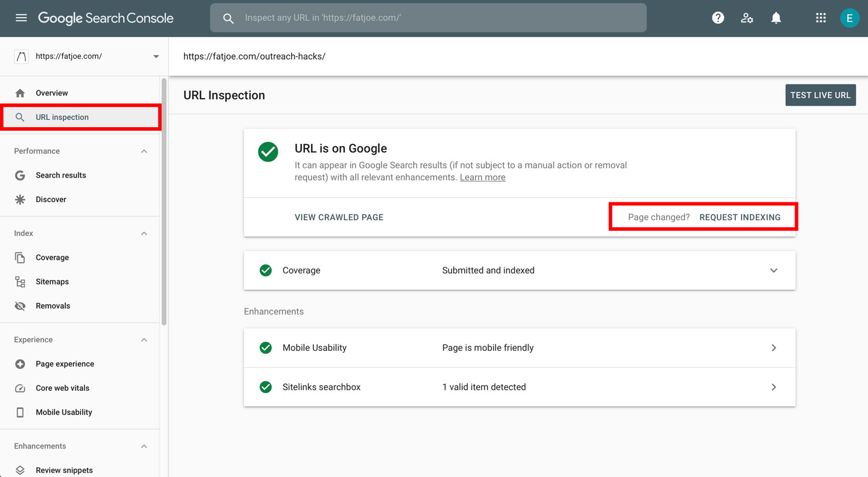Click the Page changed? label
This screenshot has width=868, height=477.
659,217
